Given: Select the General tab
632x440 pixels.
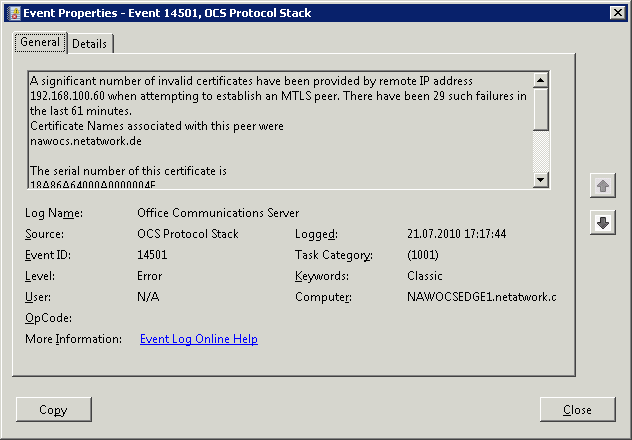Looking at the screenshot, I should point(40,42).
